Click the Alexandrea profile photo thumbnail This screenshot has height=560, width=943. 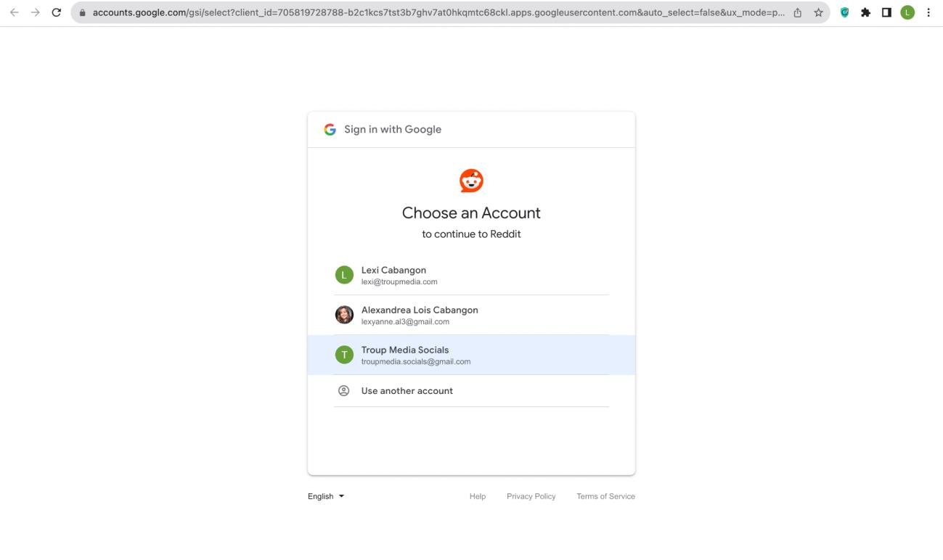[344, 315]
